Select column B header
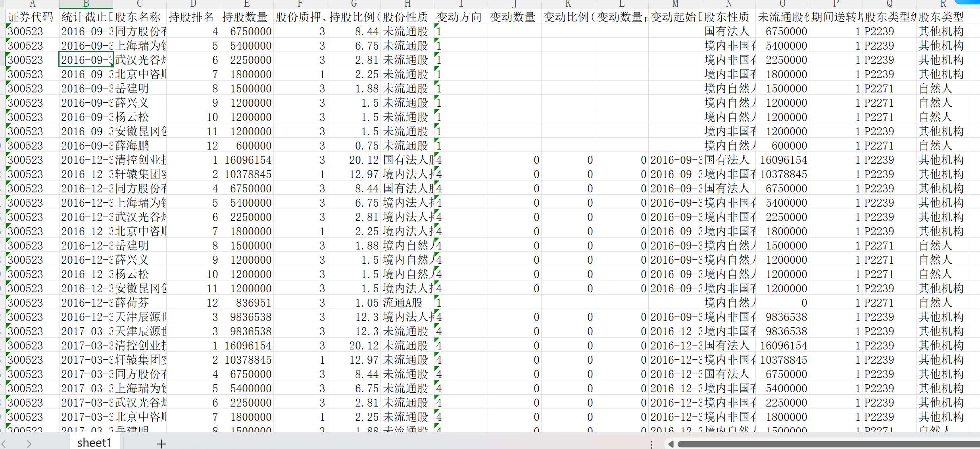This screenshot has width=980, height=449. pyautogui.click(x=86, y=4)
